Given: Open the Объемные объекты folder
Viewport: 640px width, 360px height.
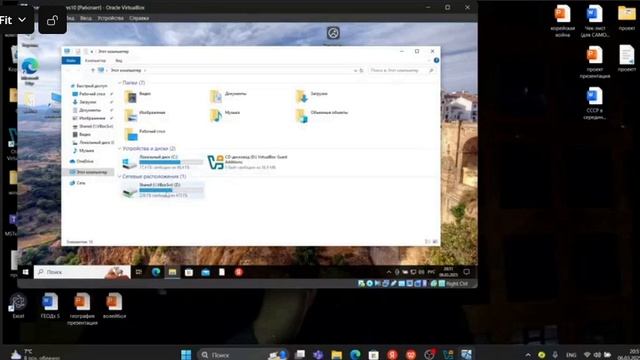Looking at the screenshot, I should 322,115.
